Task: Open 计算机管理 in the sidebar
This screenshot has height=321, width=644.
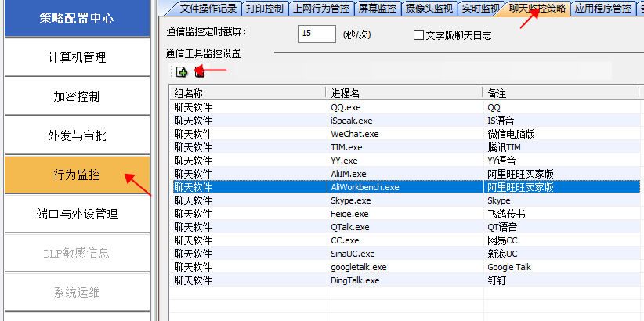Action: (x=77, y=58)
